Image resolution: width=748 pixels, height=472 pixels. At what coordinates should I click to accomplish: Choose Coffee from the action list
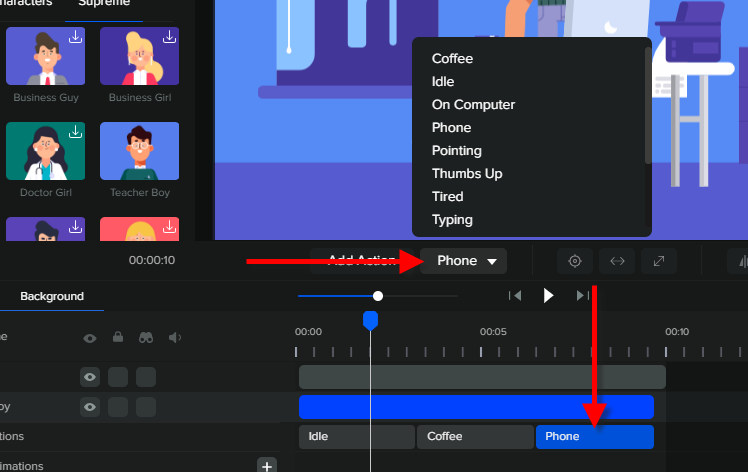pyautogui.click(x=452, y=59)
